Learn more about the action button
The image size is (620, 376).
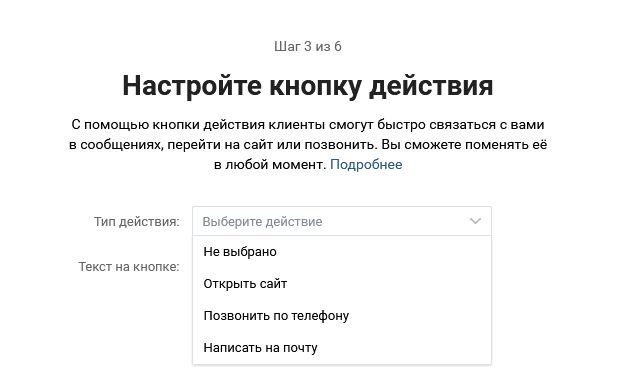click(x=366, y=164)
